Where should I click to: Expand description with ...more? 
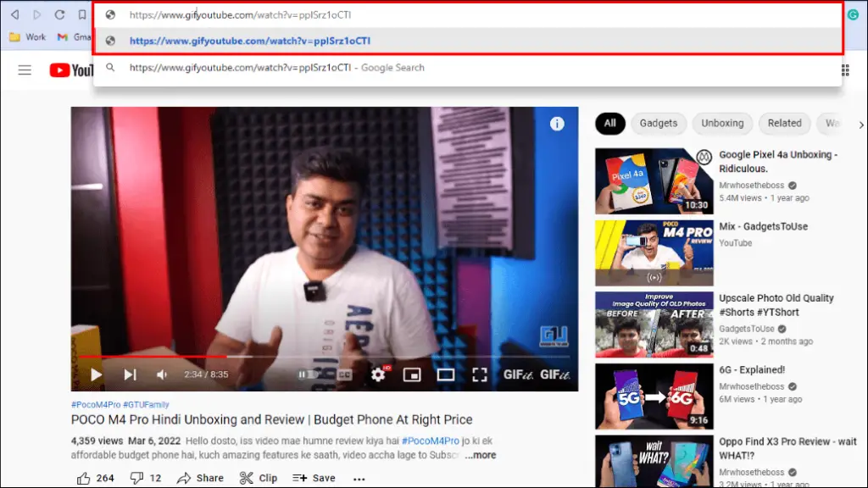click(x=480, y=455)
